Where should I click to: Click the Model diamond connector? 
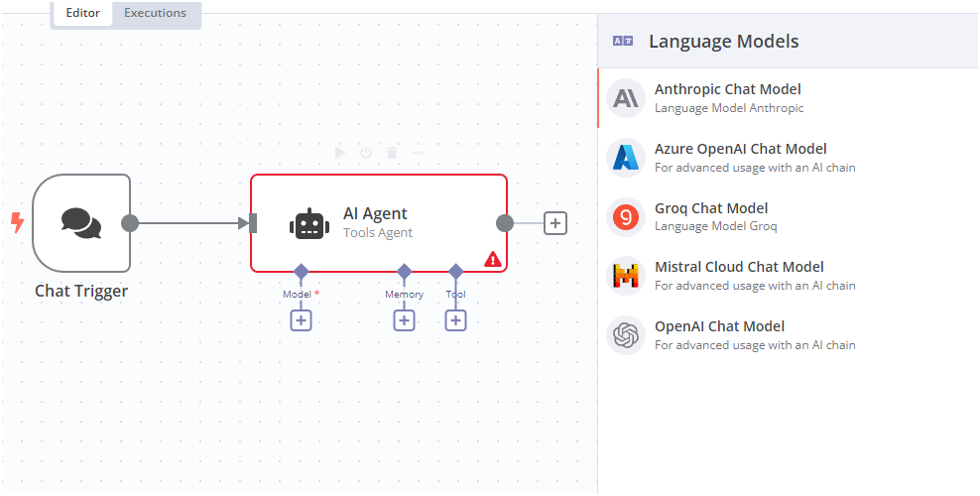click(x=302, y=272)
